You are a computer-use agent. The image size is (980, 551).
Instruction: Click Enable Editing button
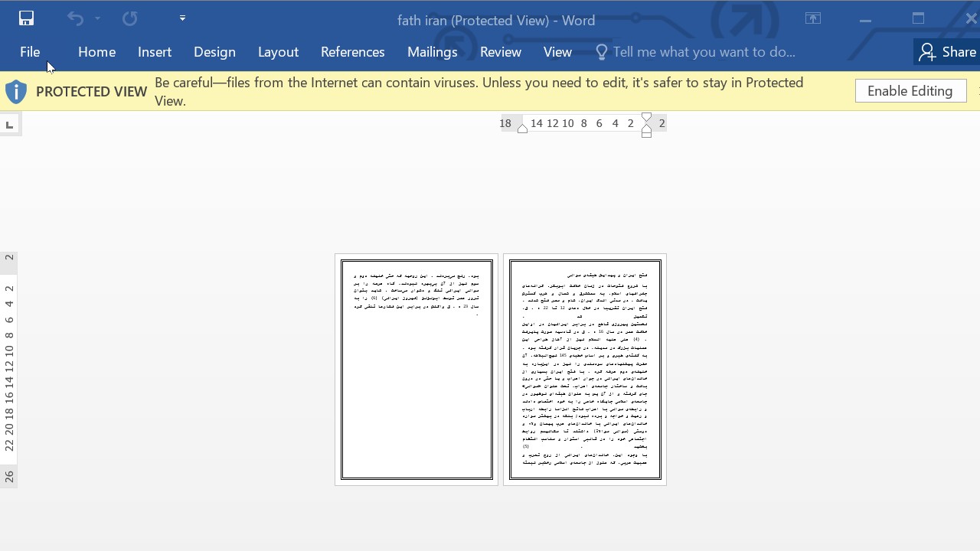pyautogui.click(x=910, y=91)
